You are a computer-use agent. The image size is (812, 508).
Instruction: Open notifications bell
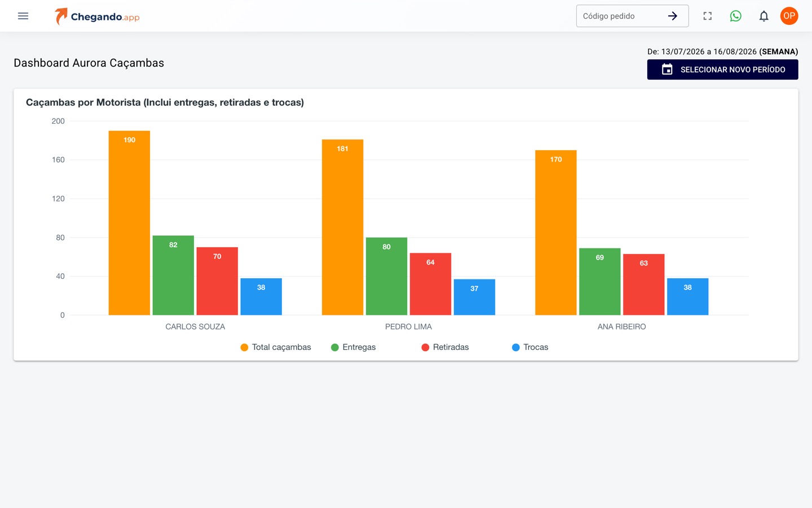point(764,16)
